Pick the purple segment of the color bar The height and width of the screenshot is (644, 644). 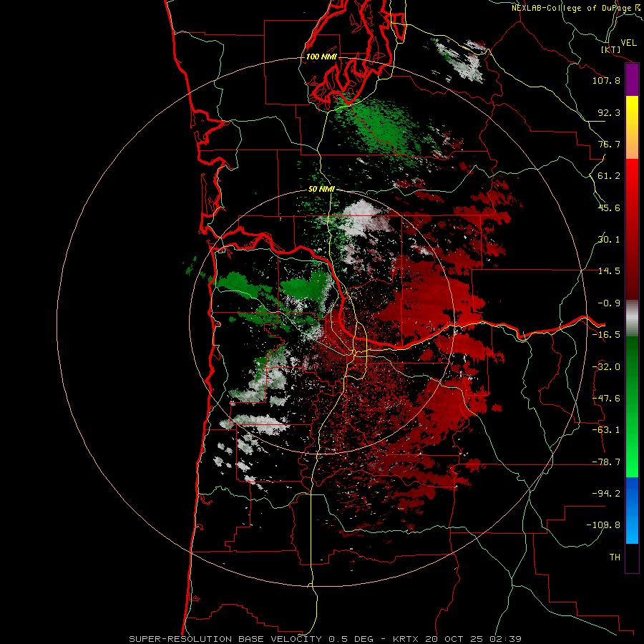pos(632,79)
